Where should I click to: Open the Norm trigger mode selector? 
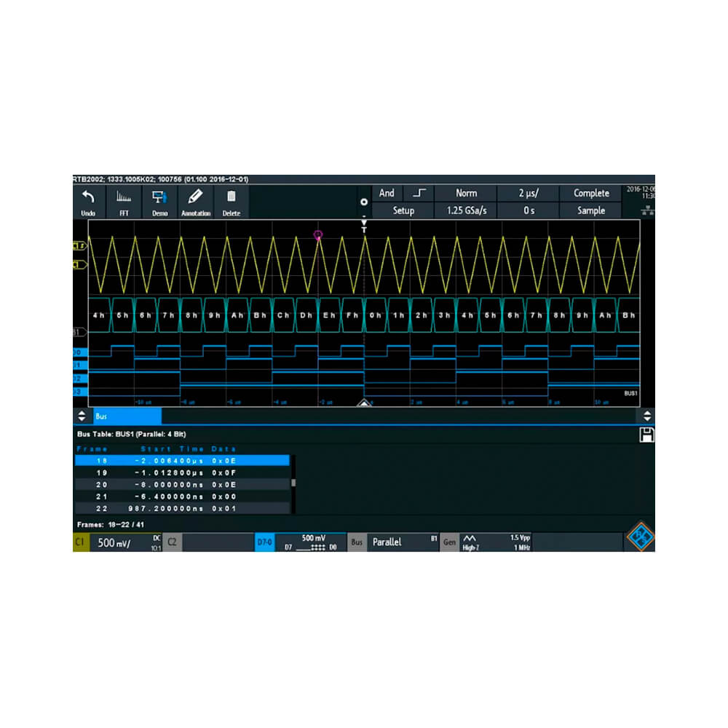click(x=465, y=193)
